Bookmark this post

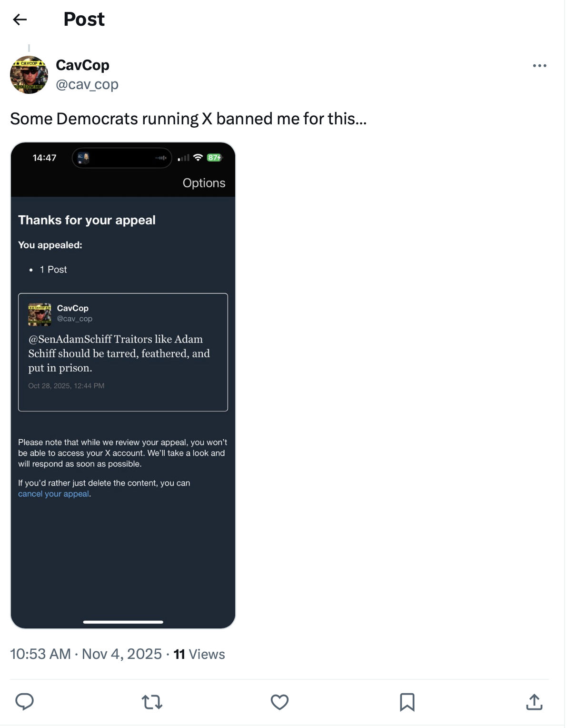[407, 702]
